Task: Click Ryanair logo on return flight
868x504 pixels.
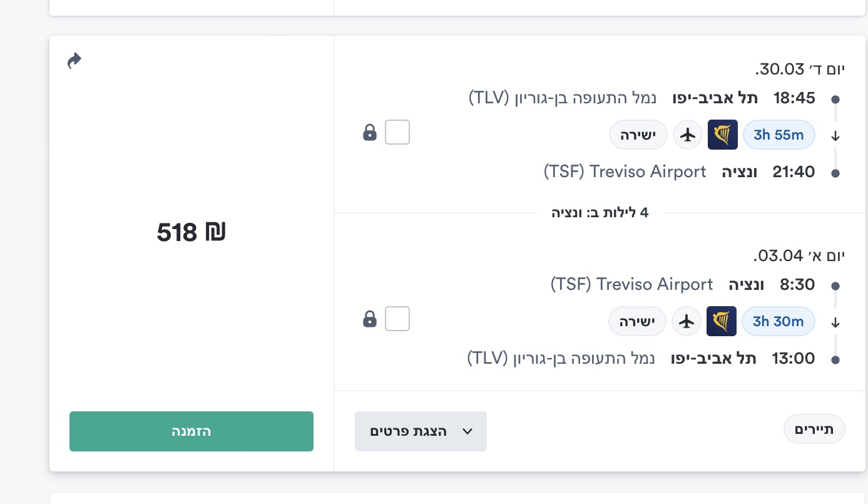Action: (722, 321)
